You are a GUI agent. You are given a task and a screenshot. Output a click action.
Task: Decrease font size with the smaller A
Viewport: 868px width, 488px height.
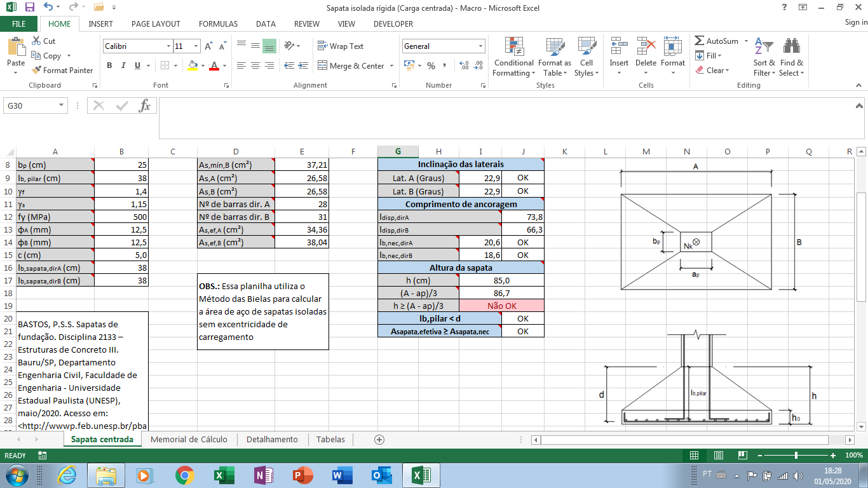222,46
